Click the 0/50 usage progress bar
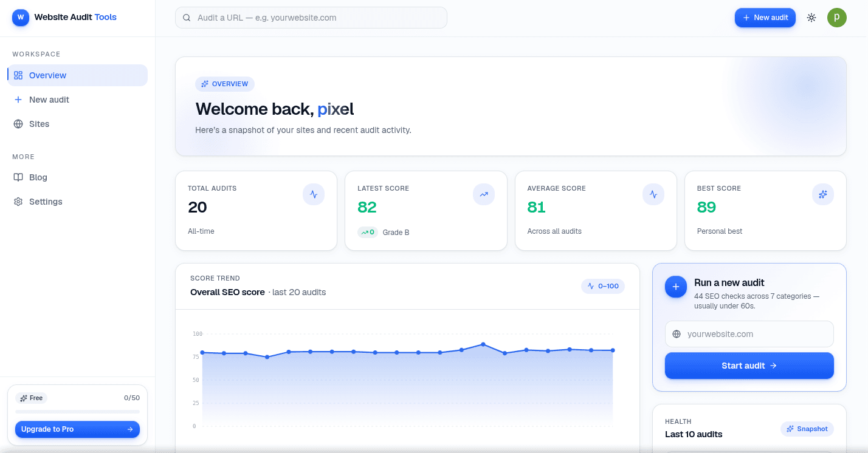868x453 pixels. (77, 412)
